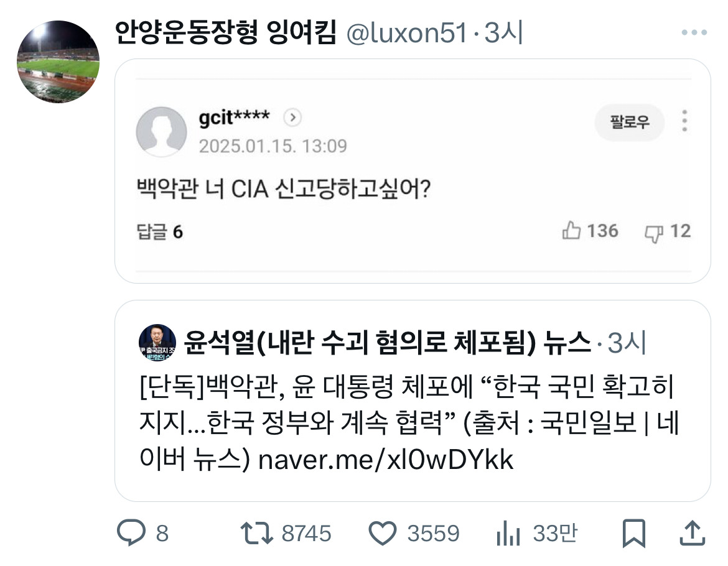Screen dimensions: 728x566
Task: Open the quoted 윤석열 뉴스 account avatar
Action: (157, 343)
